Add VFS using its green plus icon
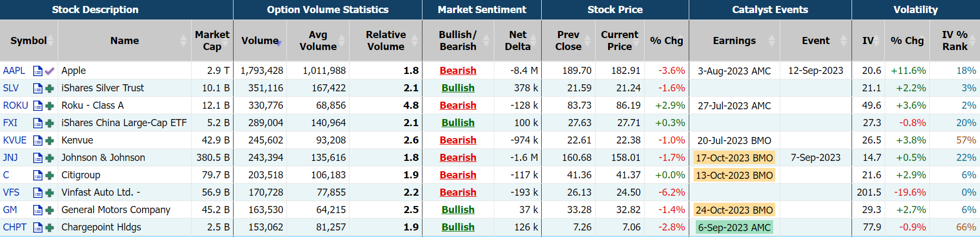980x237 pixels. [50, 192]
